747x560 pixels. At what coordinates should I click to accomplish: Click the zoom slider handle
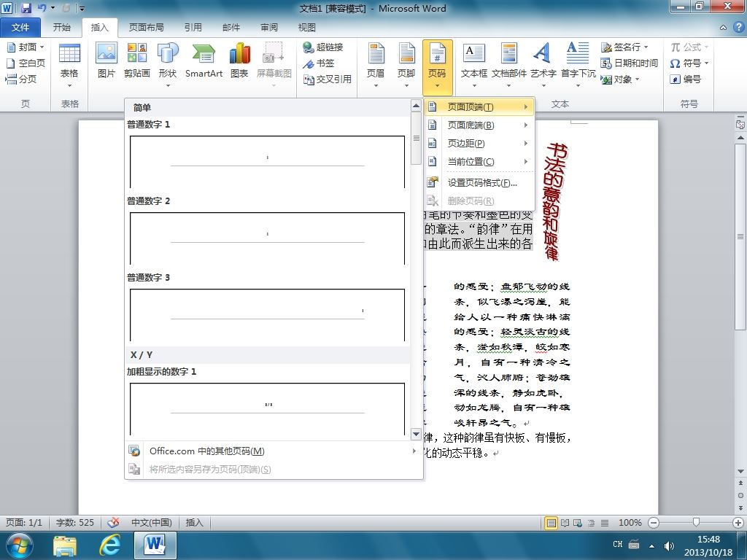(696, 523)
